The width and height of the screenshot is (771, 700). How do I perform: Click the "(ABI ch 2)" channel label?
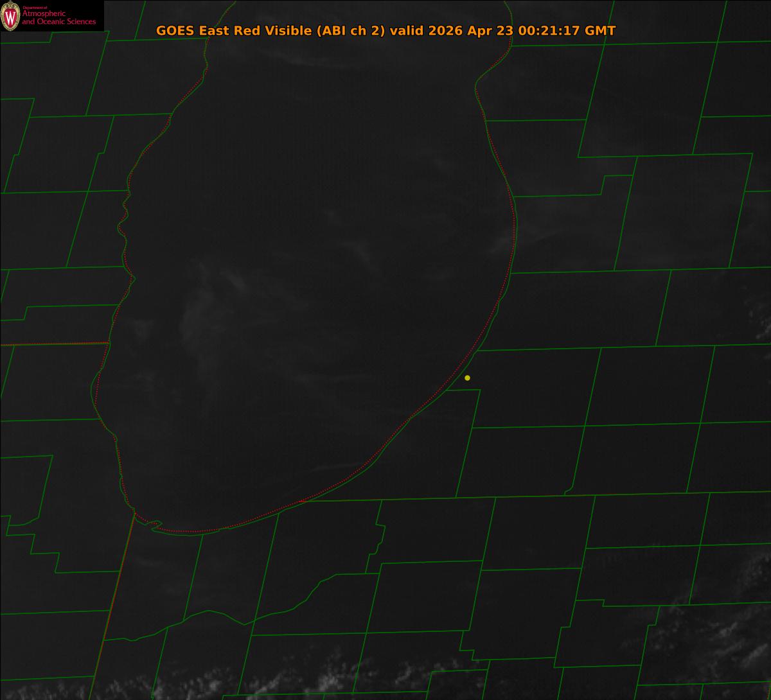click(351, 31)
